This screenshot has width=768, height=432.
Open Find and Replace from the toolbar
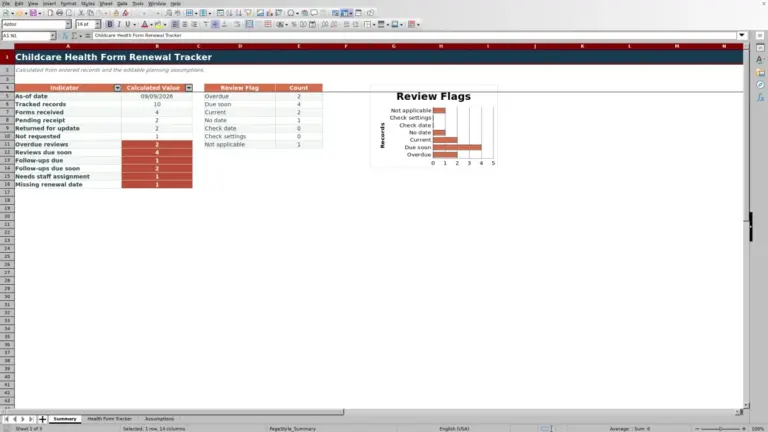pyautogui.click(x=169, y=13)
